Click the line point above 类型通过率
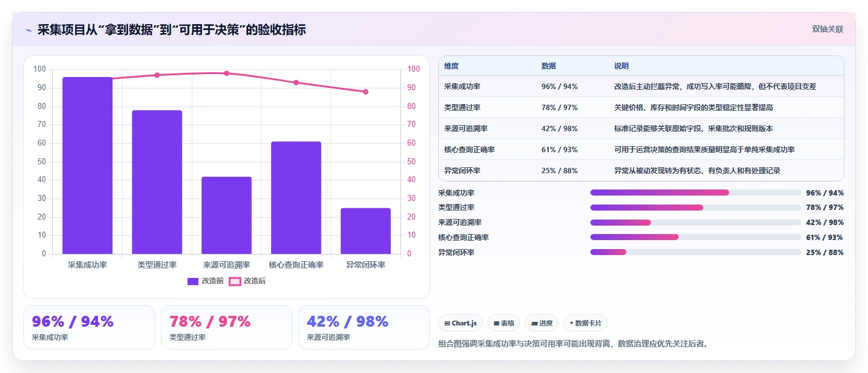The height and width of the screenshot is (373, 868). tap(157, 75)
